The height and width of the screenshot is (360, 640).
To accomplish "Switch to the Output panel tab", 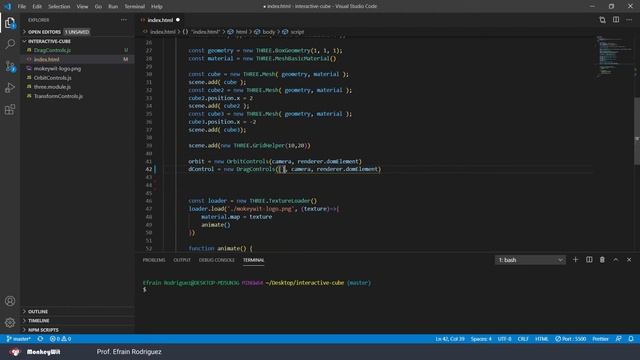I will 182,260.
